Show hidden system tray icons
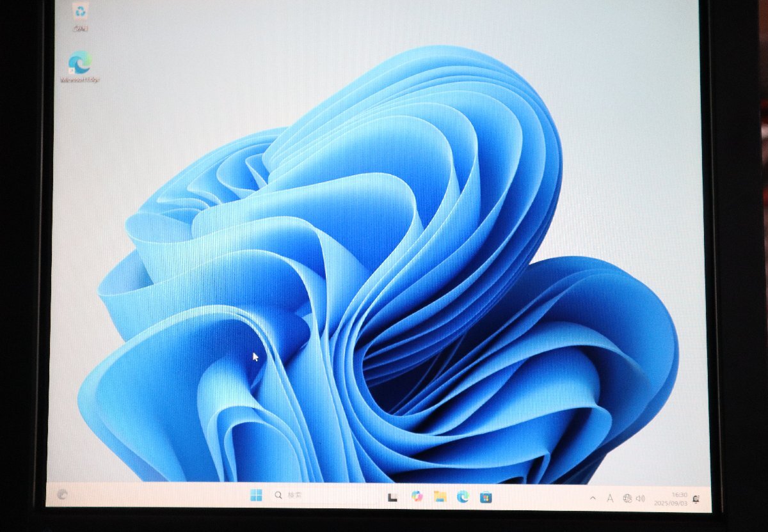 [593, 497]
